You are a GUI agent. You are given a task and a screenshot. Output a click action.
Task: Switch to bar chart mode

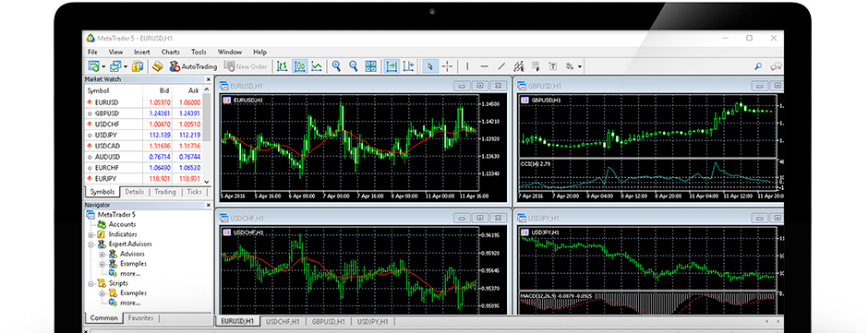tap(283, 66)
